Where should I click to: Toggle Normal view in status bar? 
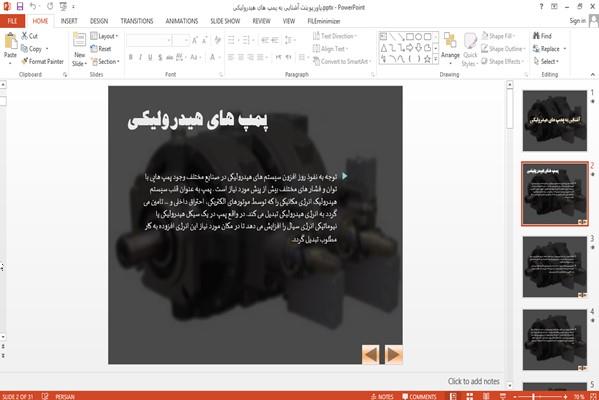point(453,396)
